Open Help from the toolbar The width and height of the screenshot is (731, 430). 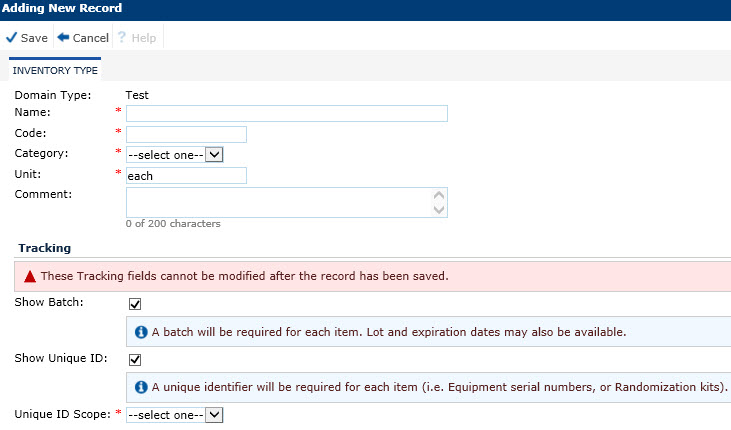(x=135, y=38)
